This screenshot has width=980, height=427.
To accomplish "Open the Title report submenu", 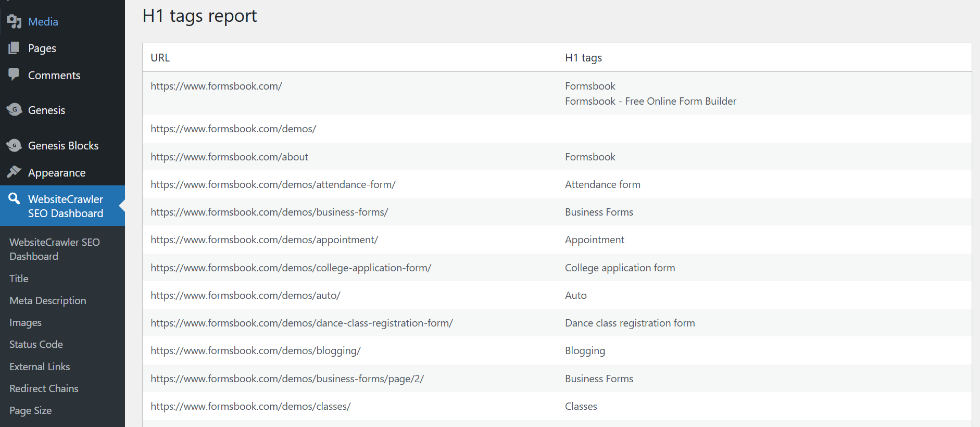I will point(19,279).
